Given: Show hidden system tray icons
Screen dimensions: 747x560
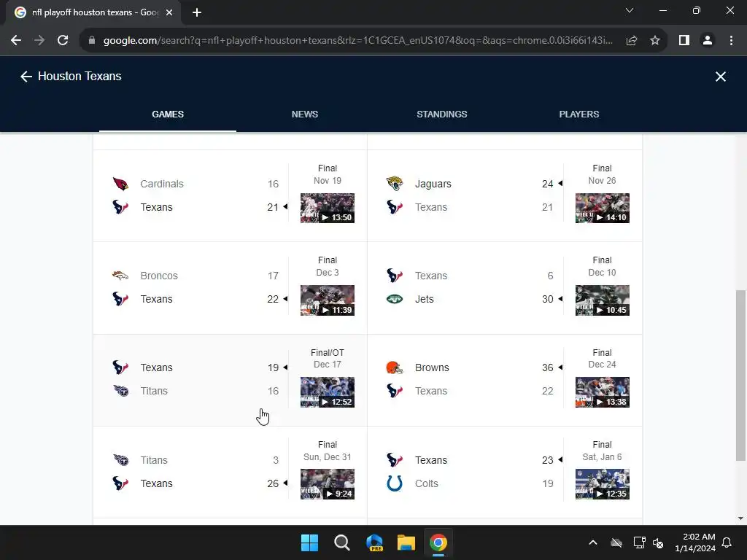Looking at the screenshot, I should coord(593,542).
